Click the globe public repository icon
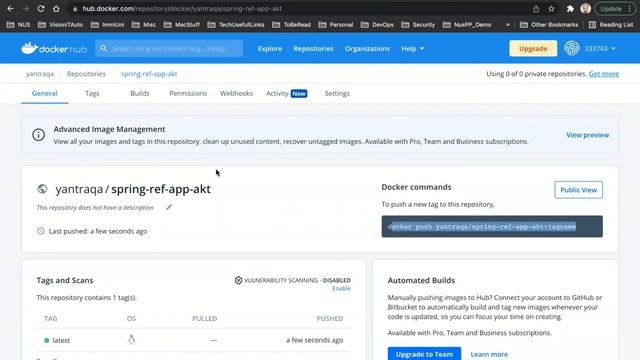This screenshot has width=640, height=360. click(42, 189)
